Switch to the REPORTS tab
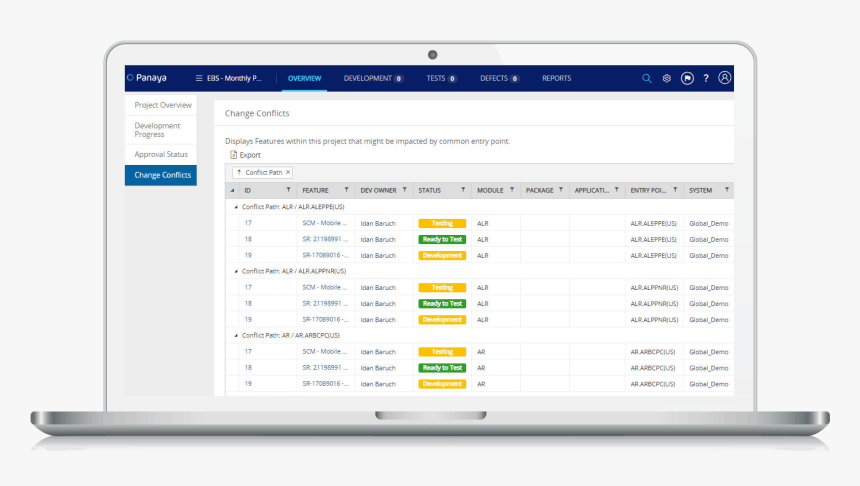This screenshot has height=486, width=860. [x=557, y=78]
